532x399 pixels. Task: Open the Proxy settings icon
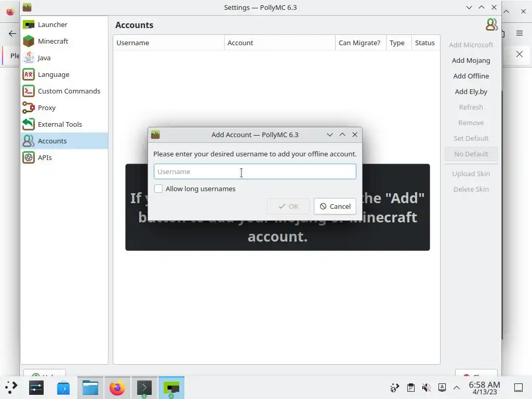29,108
